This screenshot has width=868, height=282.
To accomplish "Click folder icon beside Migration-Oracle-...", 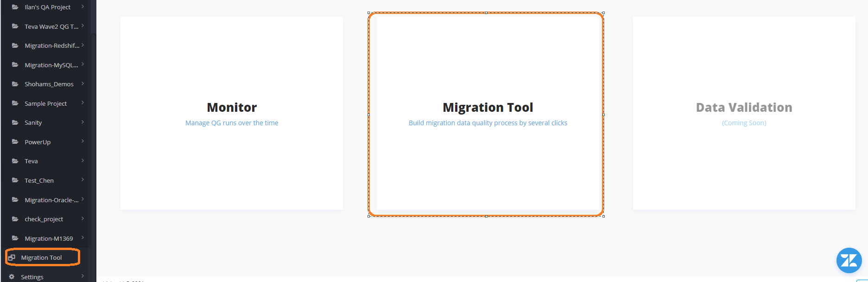I will [15, 200].
